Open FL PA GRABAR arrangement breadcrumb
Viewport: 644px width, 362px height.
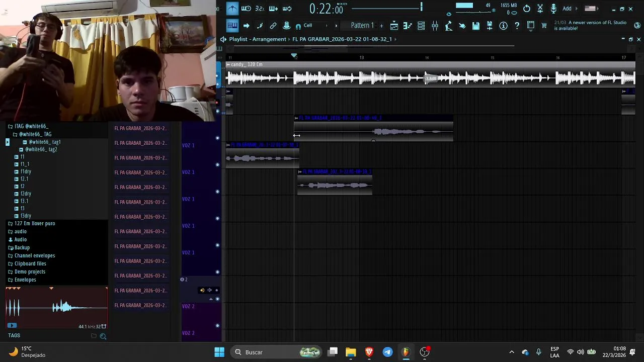[342, 39]
